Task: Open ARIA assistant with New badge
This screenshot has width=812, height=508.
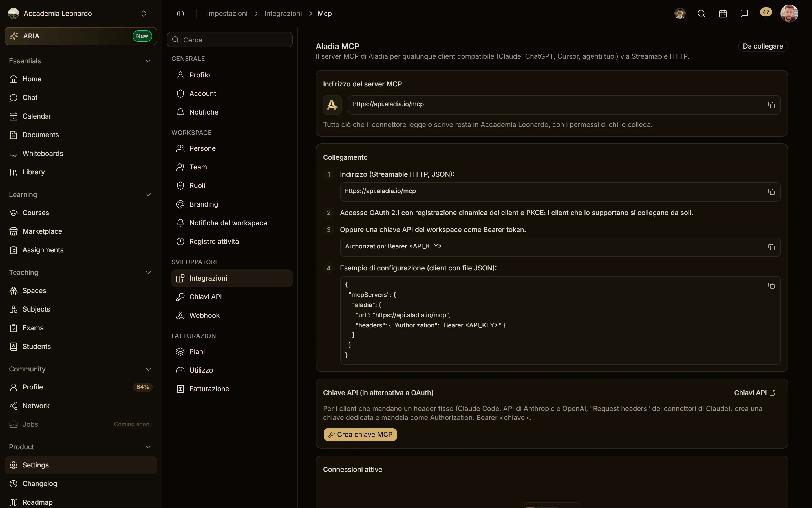Action: [x=81, y=36]
